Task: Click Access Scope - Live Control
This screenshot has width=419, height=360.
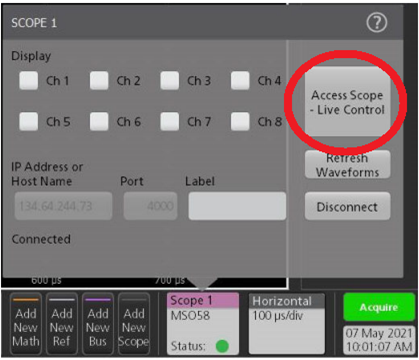Action: 347,102
